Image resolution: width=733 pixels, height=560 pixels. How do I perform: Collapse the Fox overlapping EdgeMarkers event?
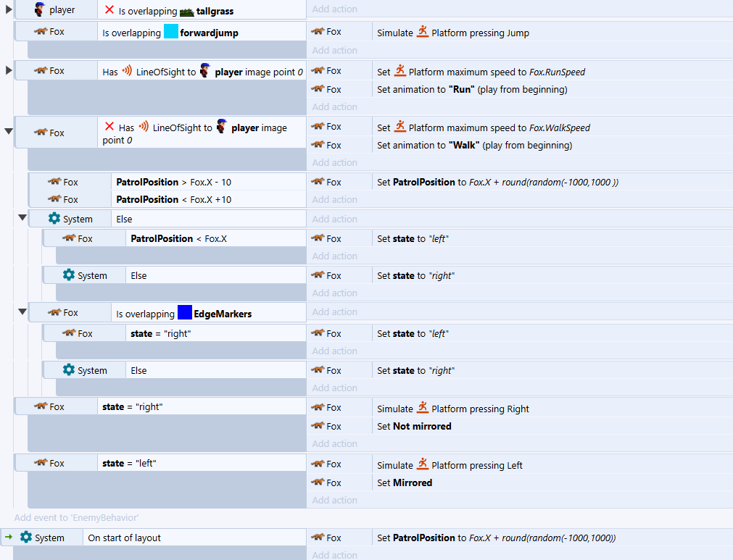click(22, 312)
